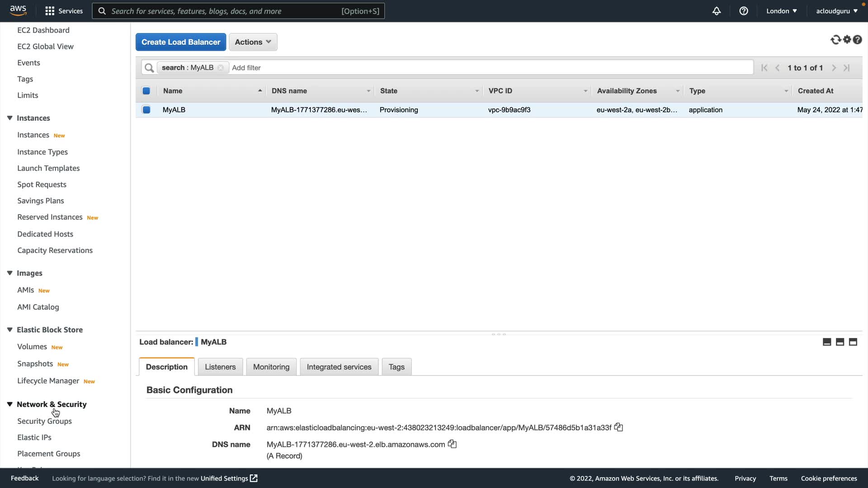Copy the ARN using its copy icon
Image resolution: width=868 pixels, height=488 pixels.
pos(618,427)
